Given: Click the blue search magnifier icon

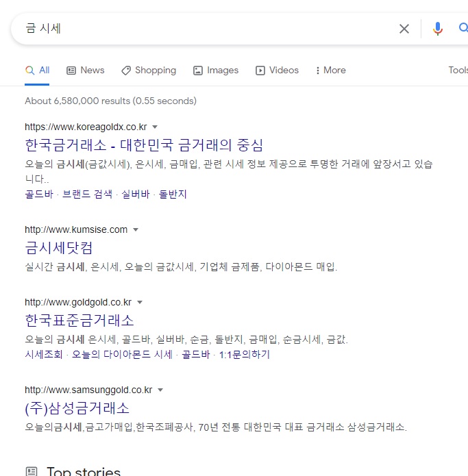Looking at the screenshot, I should pos(463,29).
